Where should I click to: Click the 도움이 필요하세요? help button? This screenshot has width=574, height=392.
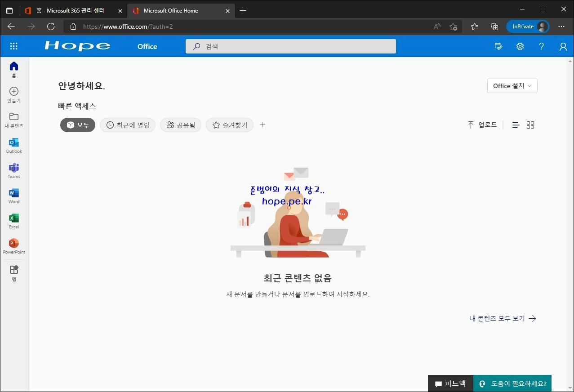click(x=512, y=383)
